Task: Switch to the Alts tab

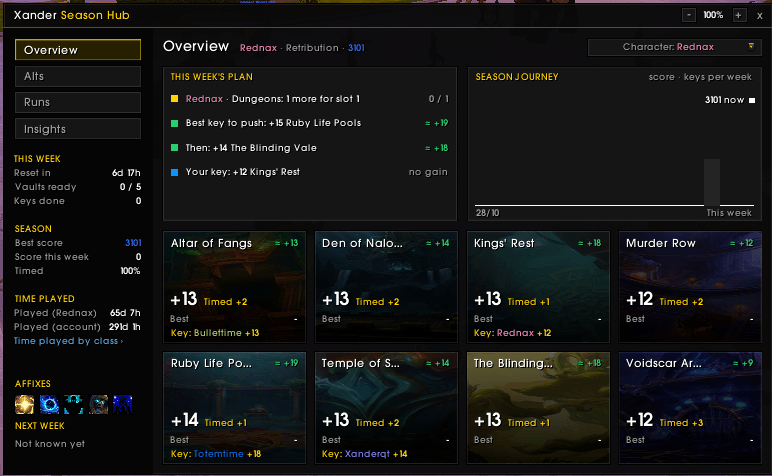Action: pyautogui.click(x=78, y=76)
